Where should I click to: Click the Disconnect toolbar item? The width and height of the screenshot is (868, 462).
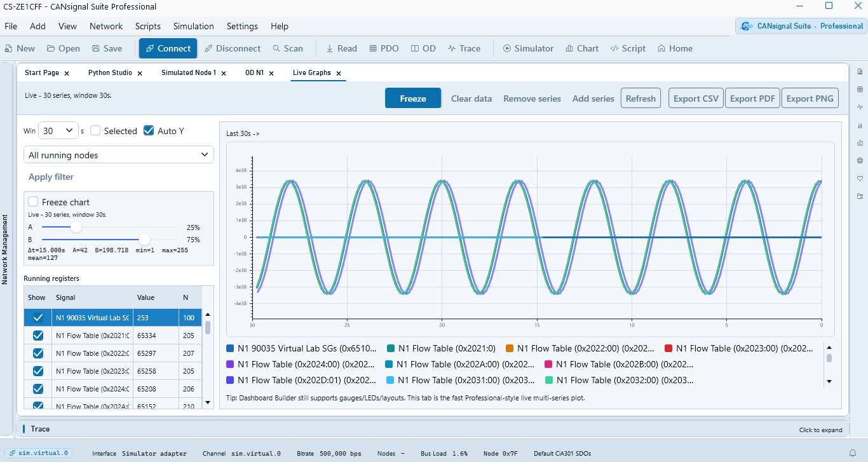pyautogui.click(x=233, y=48)
